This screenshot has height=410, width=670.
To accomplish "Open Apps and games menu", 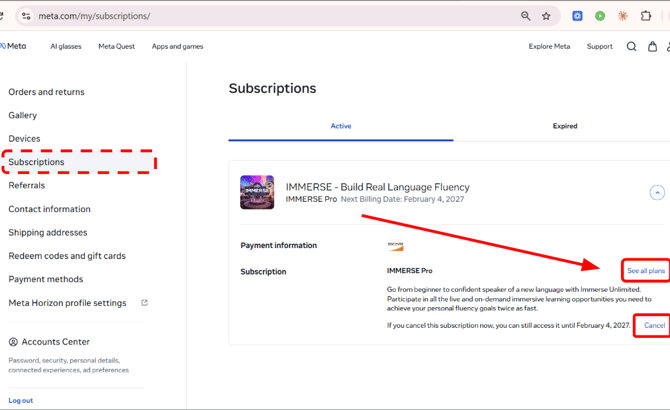I will click(177, 46).
